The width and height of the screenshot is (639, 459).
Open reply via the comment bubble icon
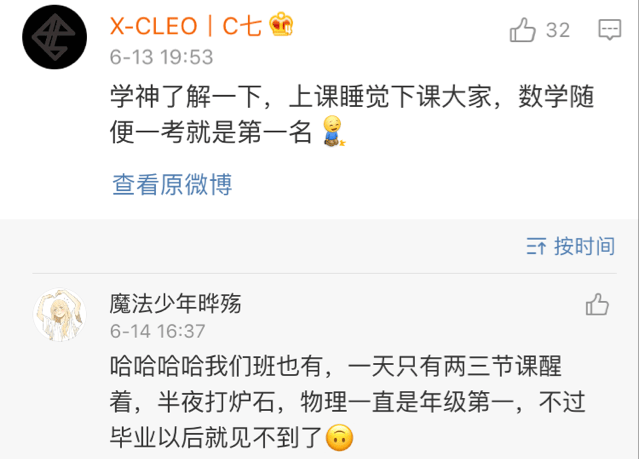pos(609,30)
